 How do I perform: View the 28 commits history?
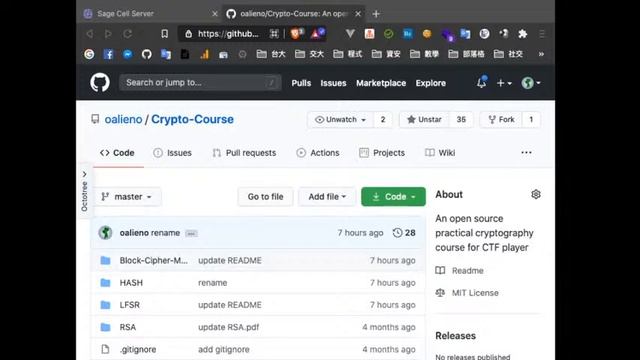click(404, 233)
